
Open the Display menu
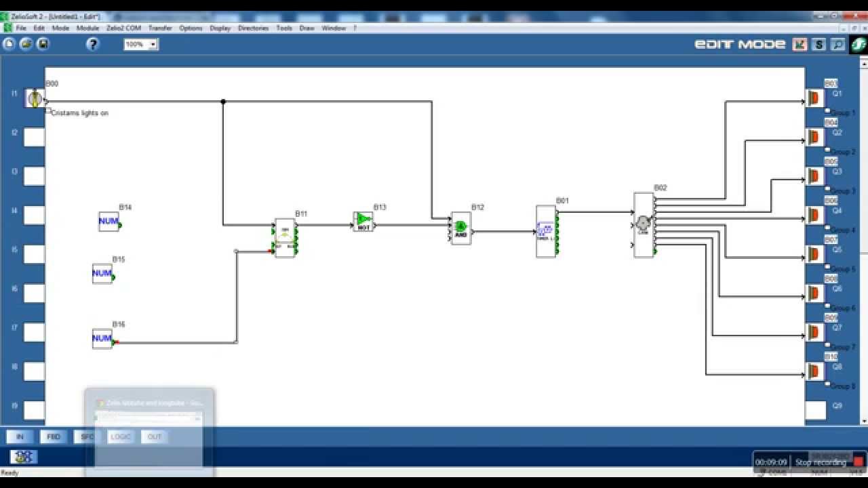coord(220,28)
